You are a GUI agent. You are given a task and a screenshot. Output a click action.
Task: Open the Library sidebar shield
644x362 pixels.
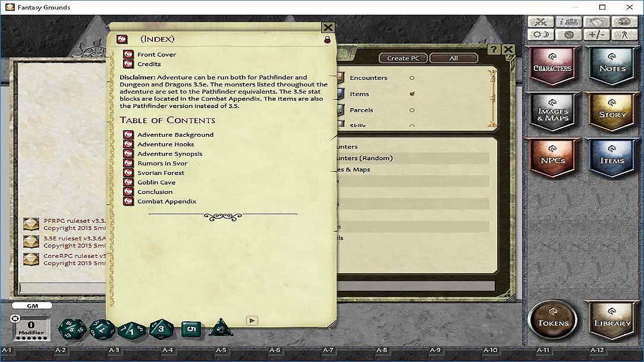click(x=612, y=320)
